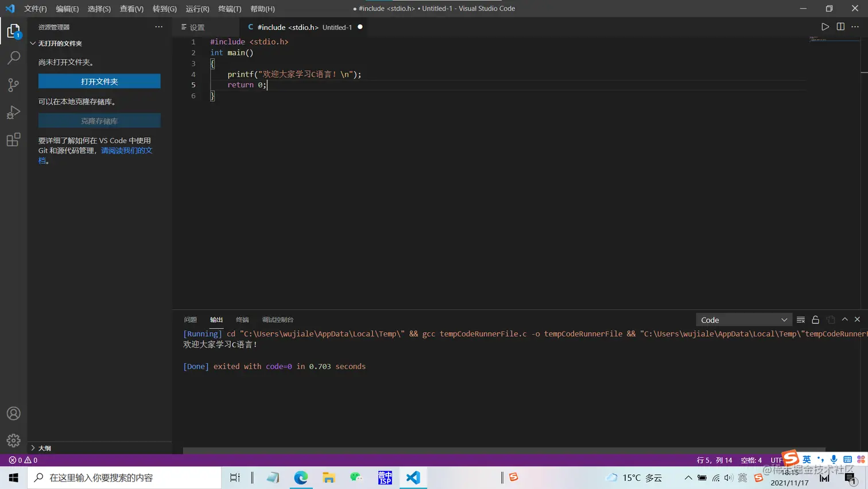Open the 终端(T) menu
The width and height of the screenshot is (868, 489).
pyautogui.click(x=230, y=9)
